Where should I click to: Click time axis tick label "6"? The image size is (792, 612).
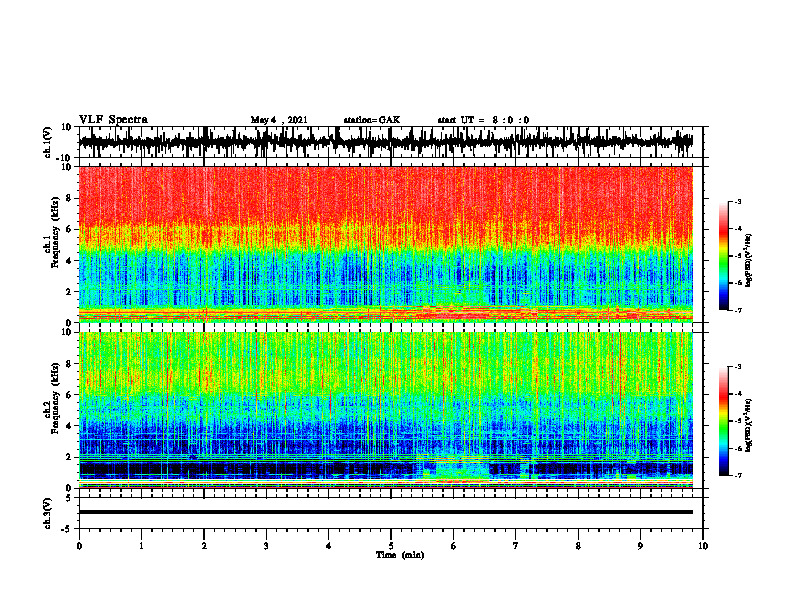click(454, 546)
